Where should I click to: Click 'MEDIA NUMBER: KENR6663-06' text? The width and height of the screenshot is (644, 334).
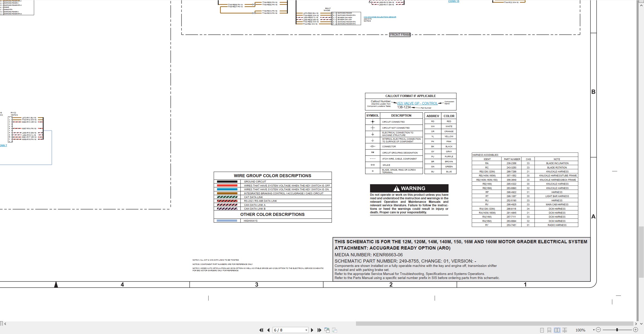[369, 255]
